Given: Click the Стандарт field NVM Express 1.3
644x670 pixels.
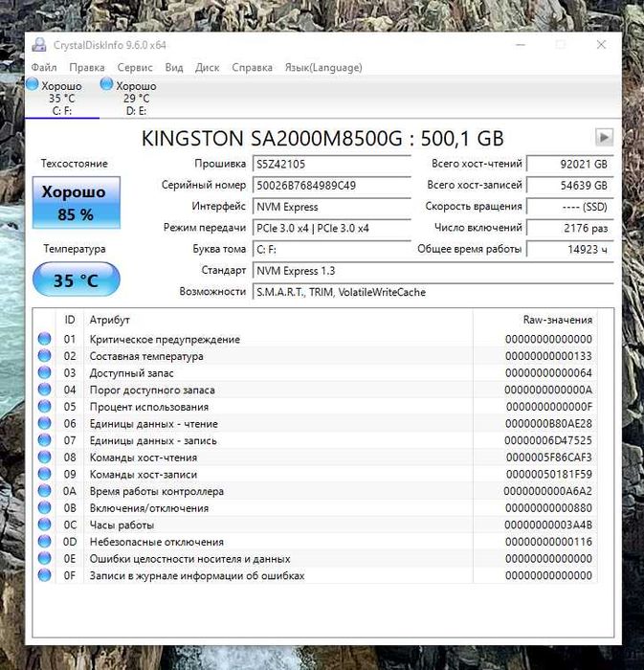Looking at the screenshot, I should coord(433,271).
